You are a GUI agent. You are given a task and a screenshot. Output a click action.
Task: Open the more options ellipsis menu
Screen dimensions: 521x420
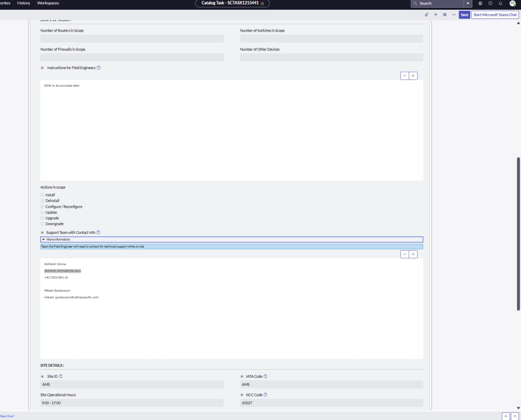click(454, 15)
